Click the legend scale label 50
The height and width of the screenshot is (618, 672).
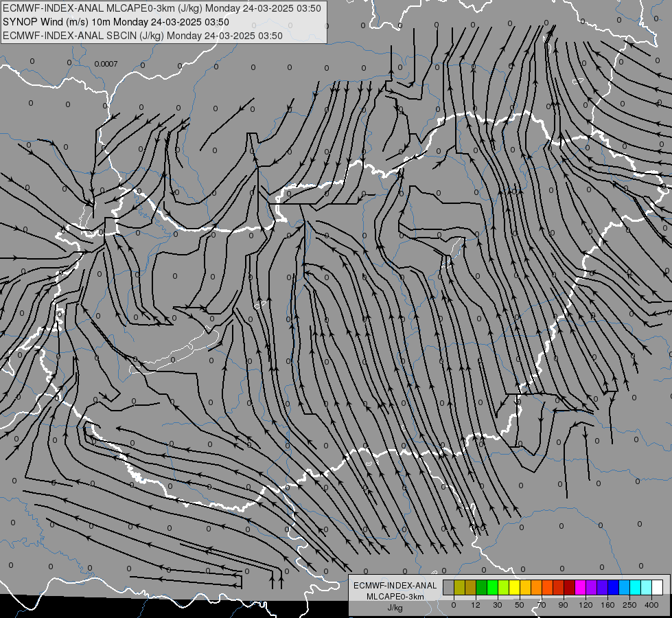pyautogui.click(x=520, y=605)
